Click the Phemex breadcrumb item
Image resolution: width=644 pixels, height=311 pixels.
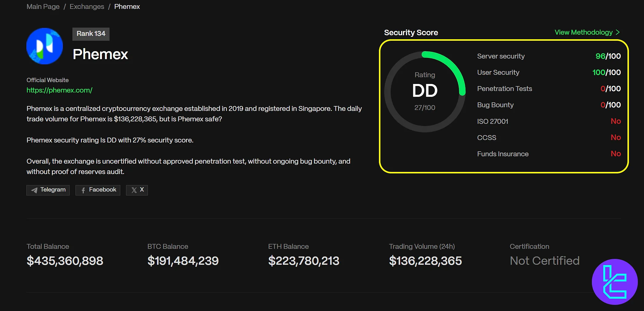tap(127, 7)
